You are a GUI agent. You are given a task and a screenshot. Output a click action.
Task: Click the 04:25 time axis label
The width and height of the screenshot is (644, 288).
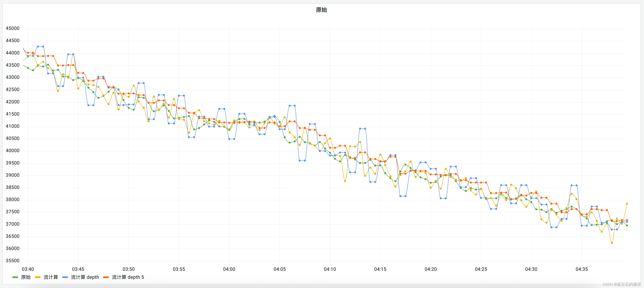point(481,269)
